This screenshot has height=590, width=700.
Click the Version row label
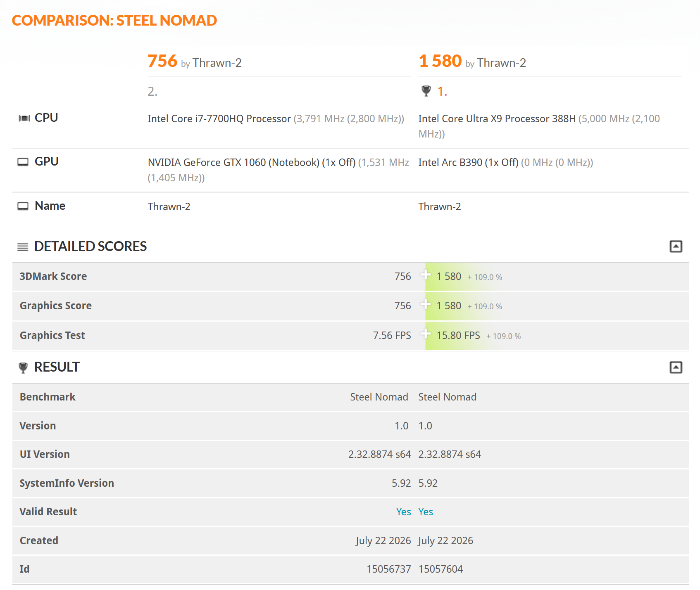(x=38, y=426)
